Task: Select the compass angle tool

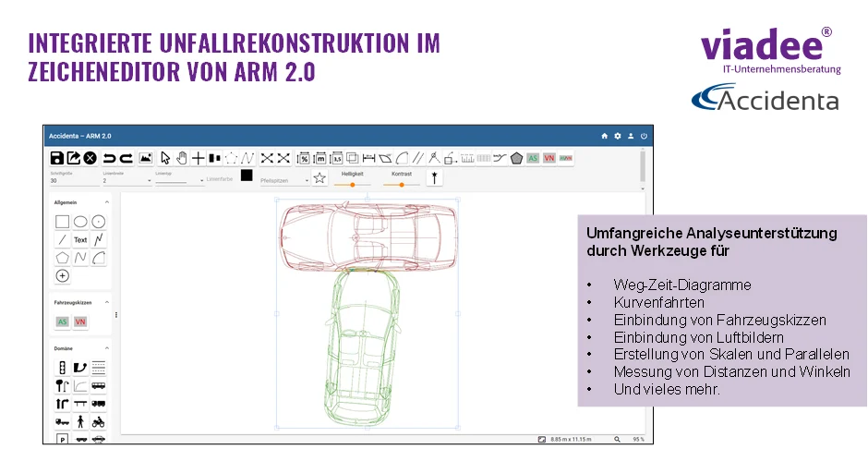Action: [435, 158]
